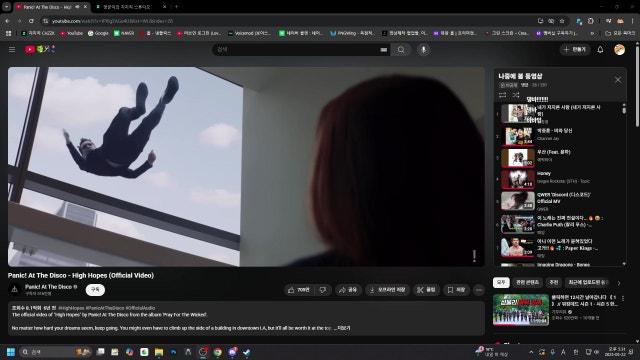Reload the page with refresh icon

point(31,21)
